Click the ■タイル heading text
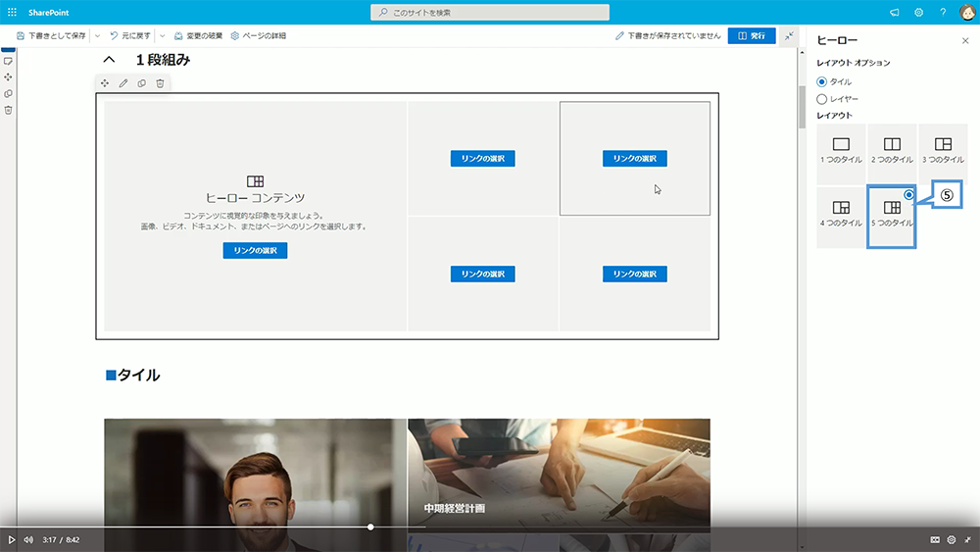Image resolution: width=980 pixels, height=552 pixels. click(x=132, y=376)
